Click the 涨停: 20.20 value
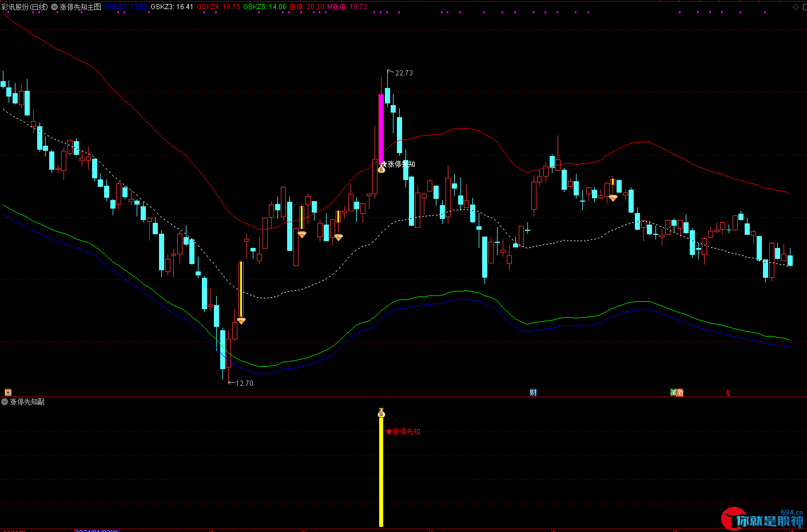Viewport: 807px width, 532px height. pos(307,7)
